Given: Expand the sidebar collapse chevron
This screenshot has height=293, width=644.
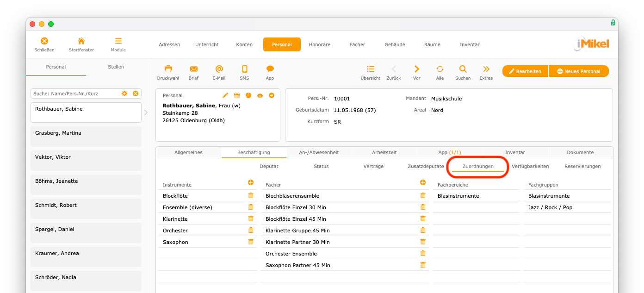Looking at the screenshot, I should [146, 112].
